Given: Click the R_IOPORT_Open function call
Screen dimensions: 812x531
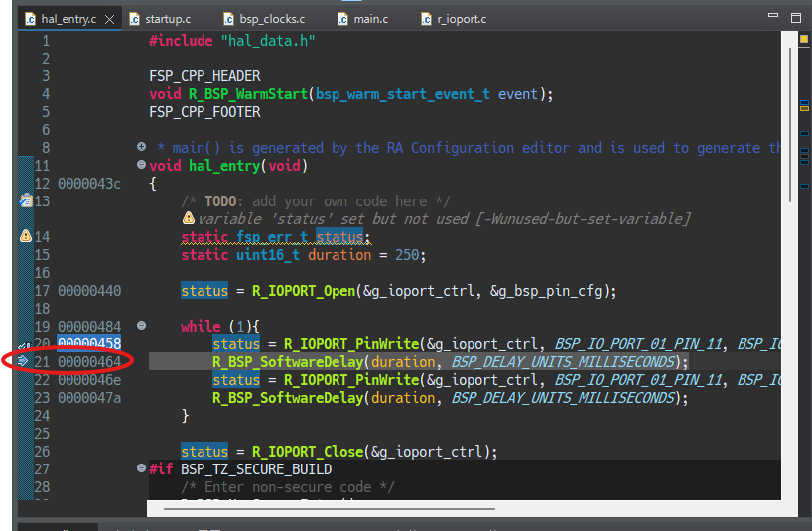Looking at the screenshot, I should 304,291.
